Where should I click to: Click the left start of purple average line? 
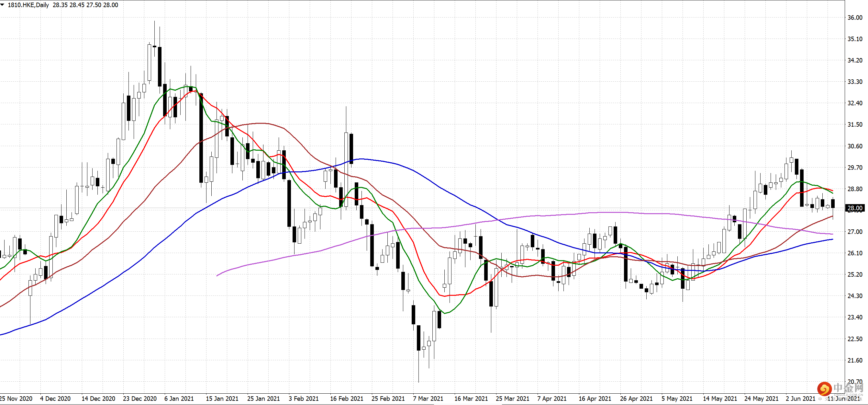tap(217, 275)
